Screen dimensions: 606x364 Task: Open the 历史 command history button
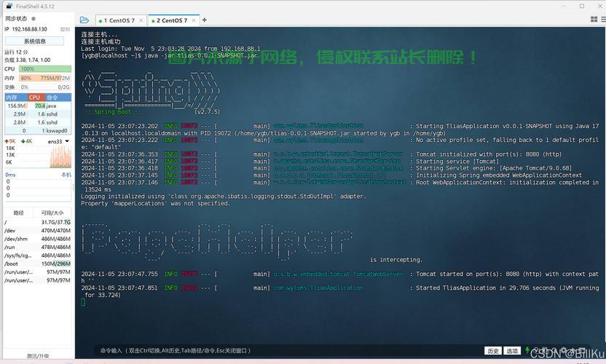click(x=493, y=351)
